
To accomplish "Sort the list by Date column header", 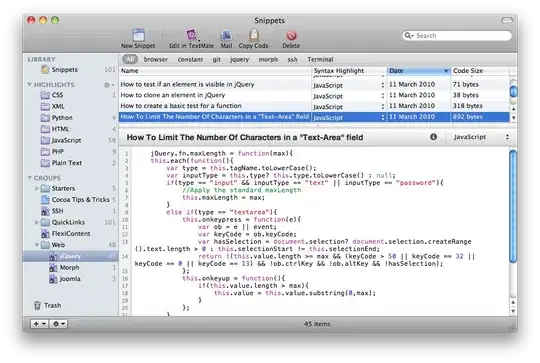I will pyautogui.click(x=418, y=71).
